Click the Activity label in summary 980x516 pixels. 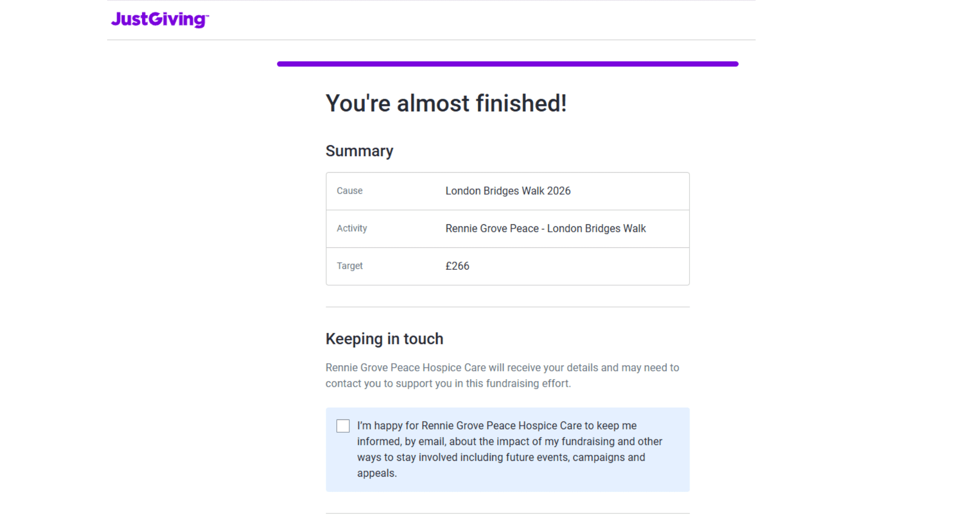click(x=352, y=228)
